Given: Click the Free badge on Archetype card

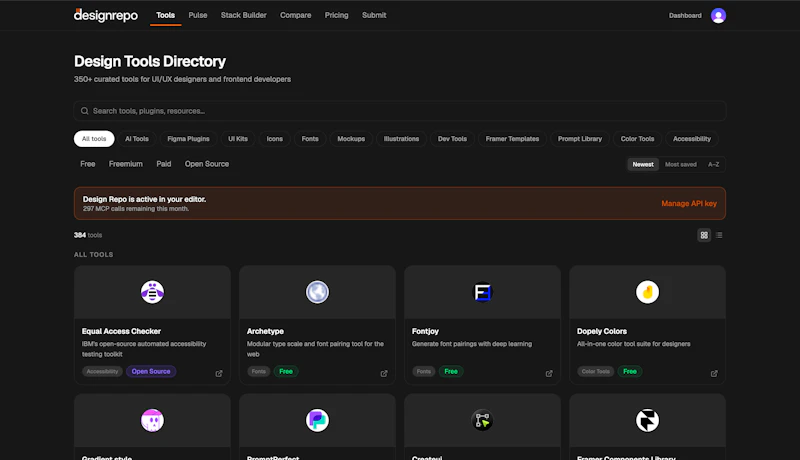Looking at the screenshot, I should coord(286,371).
